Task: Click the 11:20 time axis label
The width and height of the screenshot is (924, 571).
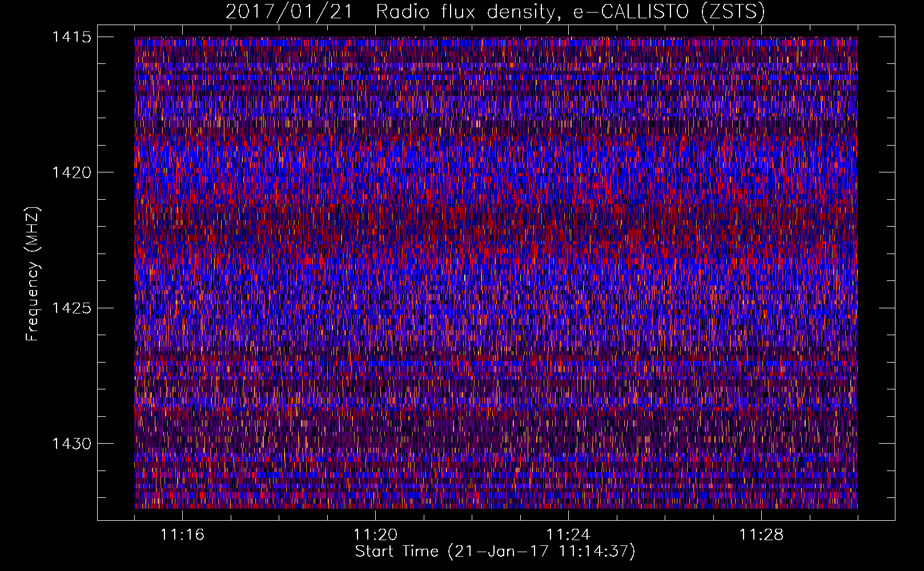Action: click(375, 535)
